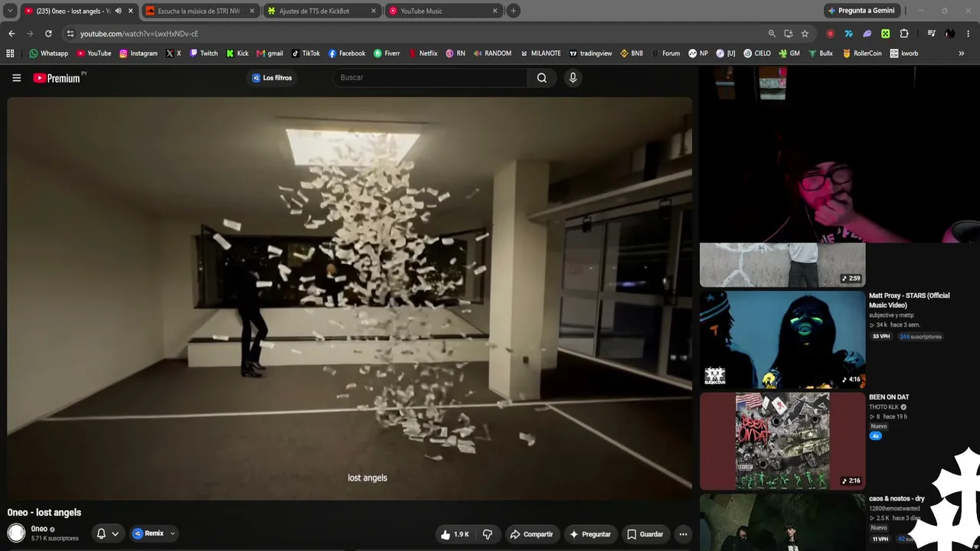Open the YouTube guide hamburger menu
This screenshot has width=980, height=551.
pos(16,77)
